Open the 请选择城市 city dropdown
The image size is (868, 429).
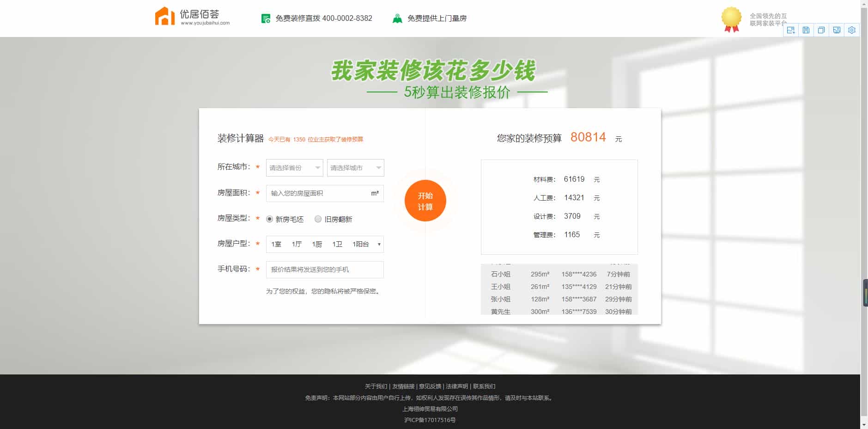[x=355, y=168]
